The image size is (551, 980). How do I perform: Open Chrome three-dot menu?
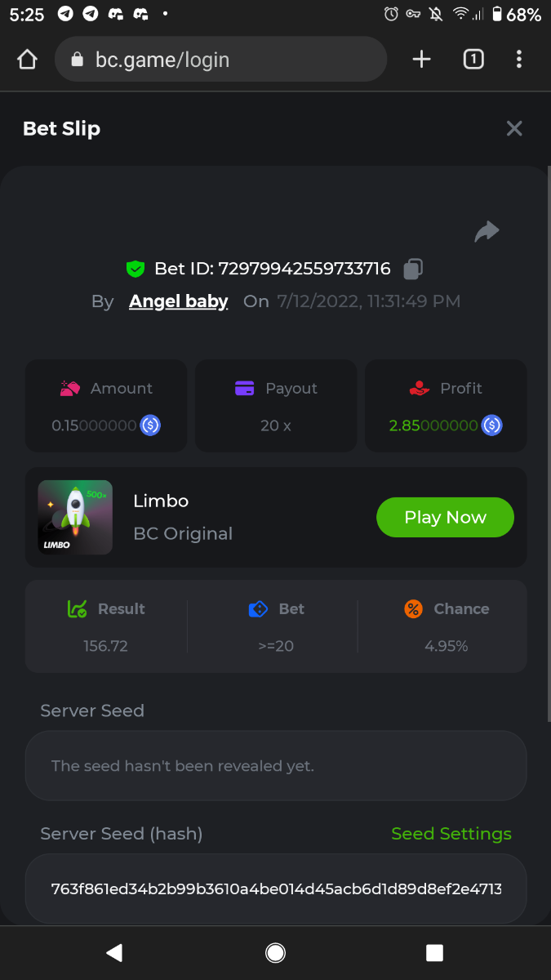click(519, 60)
